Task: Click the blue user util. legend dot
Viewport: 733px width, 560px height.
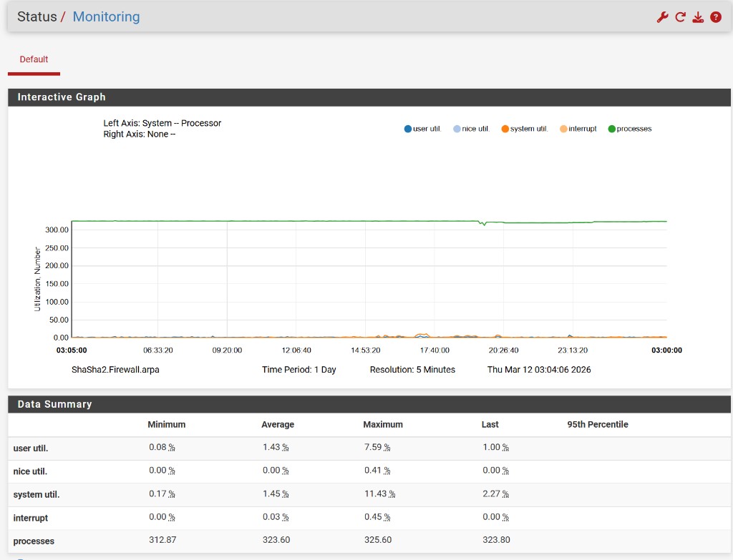Action: coord(408,129)
